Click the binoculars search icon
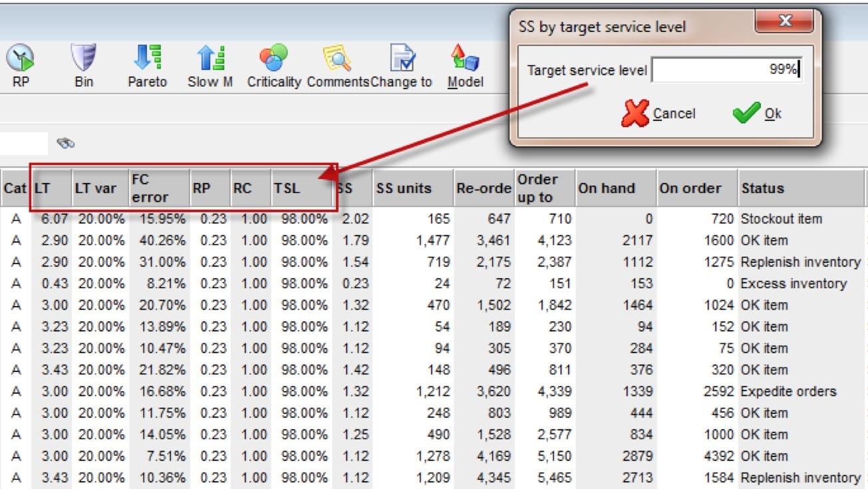Viewport: 868px width, 489px height. click(x=66, y=143)
